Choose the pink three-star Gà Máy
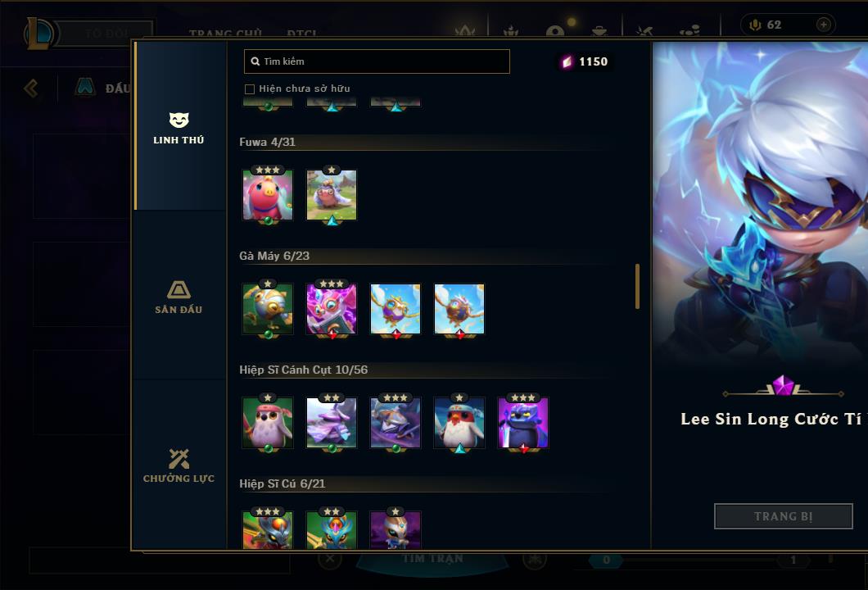Screen dimensions: 868x590 332,309
